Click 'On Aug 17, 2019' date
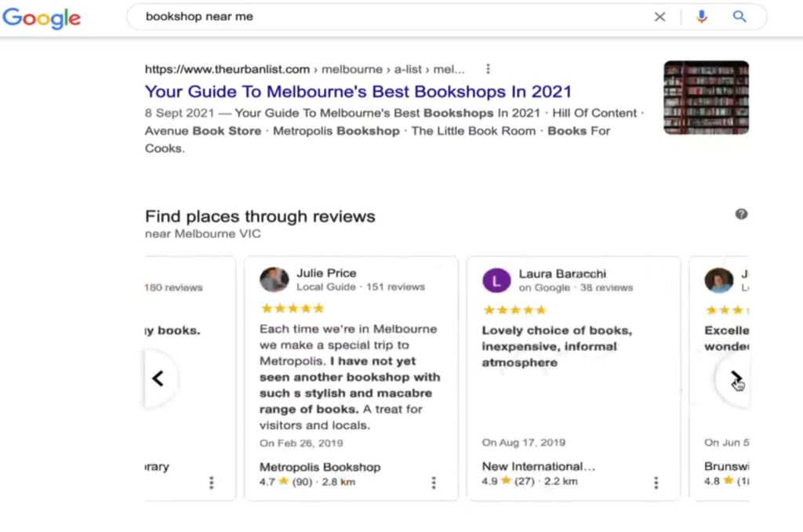Viewport: 803px width, 532px height. pyautogui.click(x=523, y=443)
